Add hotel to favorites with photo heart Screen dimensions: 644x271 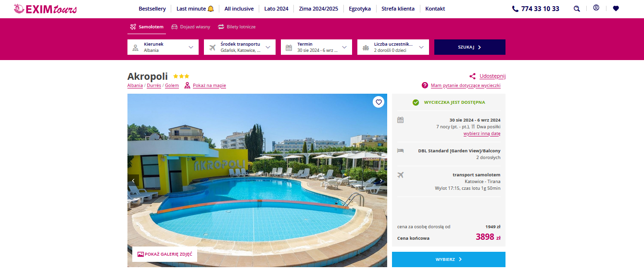[379, 102]
